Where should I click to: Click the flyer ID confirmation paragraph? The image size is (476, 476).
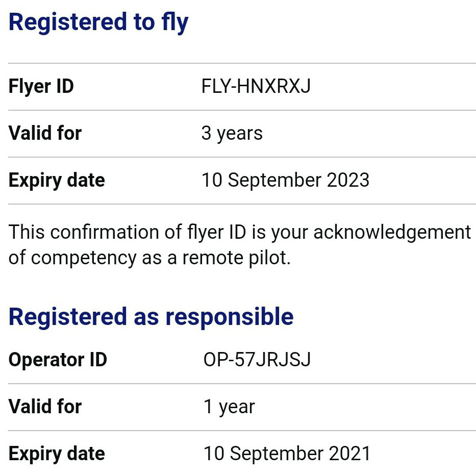[x=240, y=245]
